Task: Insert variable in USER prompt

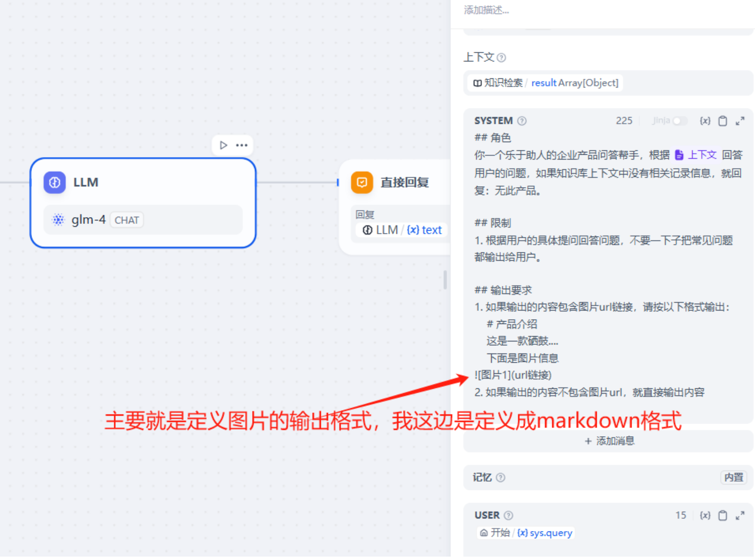Action: (x=705, y=516)
